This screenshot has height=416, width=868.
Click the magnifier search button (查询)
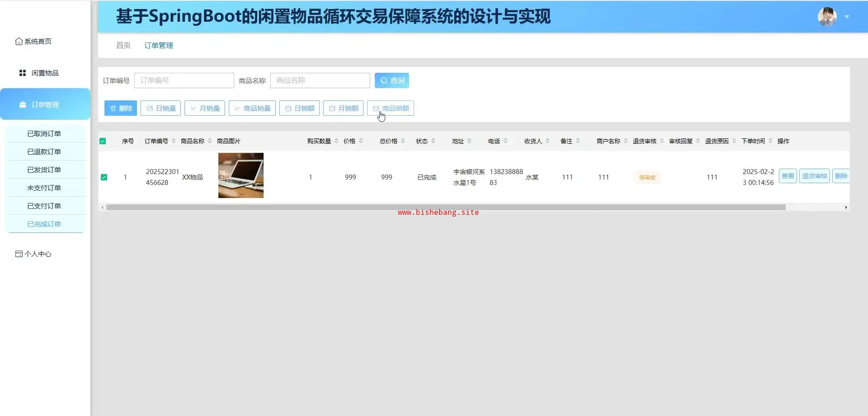(392, 80)
